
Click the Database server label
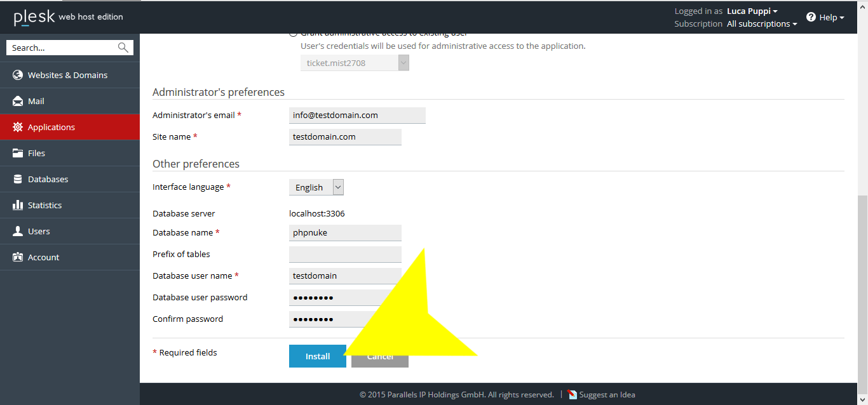coord(184,213)
